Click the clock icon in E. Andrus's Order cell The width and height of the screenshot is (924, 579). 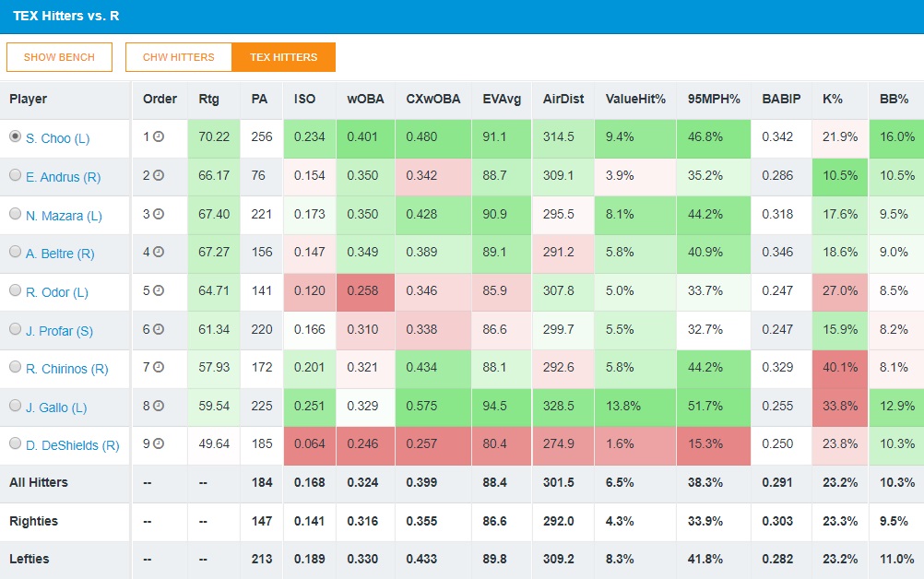tap(159, 175)
